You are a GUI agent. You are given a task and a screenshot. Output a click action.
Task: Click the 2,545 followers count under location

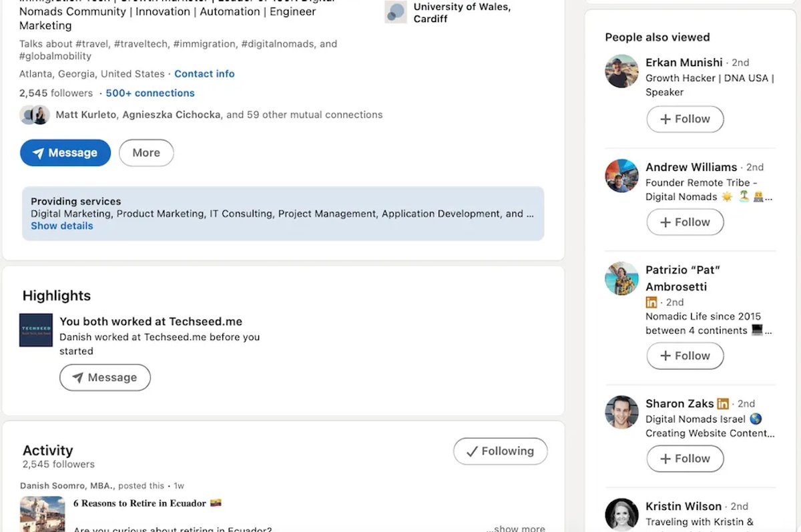pyautogui.click(x=56, y=93)
